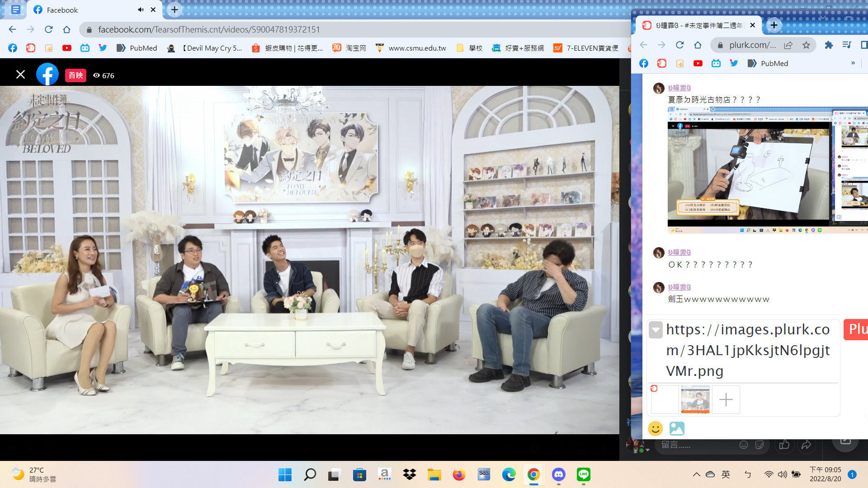This screenshot has height=488, width=868.
Task: Bookmark the Plurk page with star icon
Action: click(806, 45)
